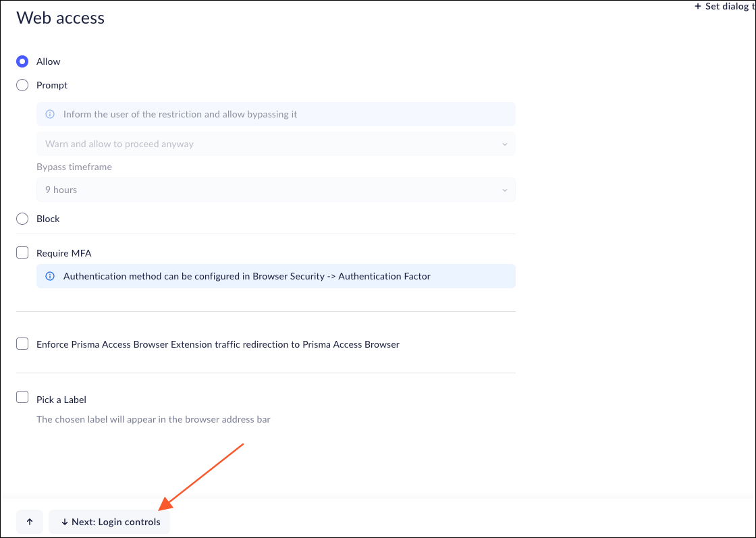Viewport: 756px width, 538px height.
Task: Click info icon beside 'Inform the user' message
Action: (x=50, y=114)
